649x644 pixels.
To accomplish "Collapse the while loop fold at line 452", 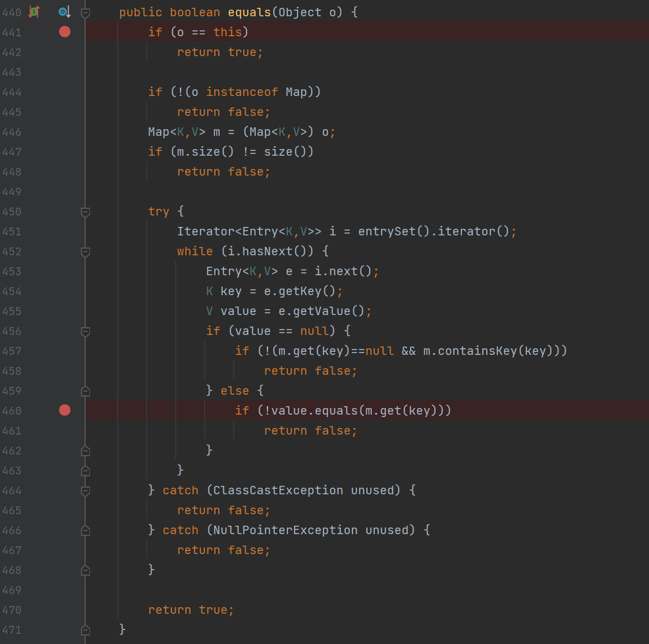I will 85,252.
